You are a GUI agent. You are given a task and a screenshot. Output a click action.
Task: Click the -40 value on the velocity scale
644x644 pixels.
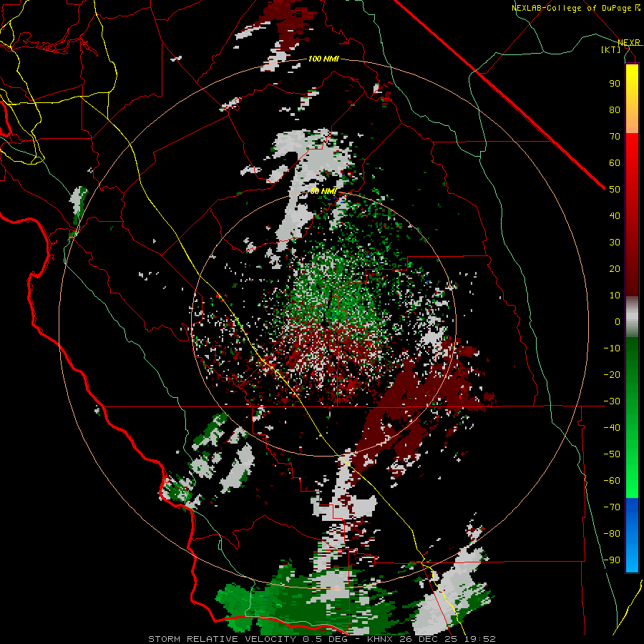pyautogui.click(x=612, y=428)
